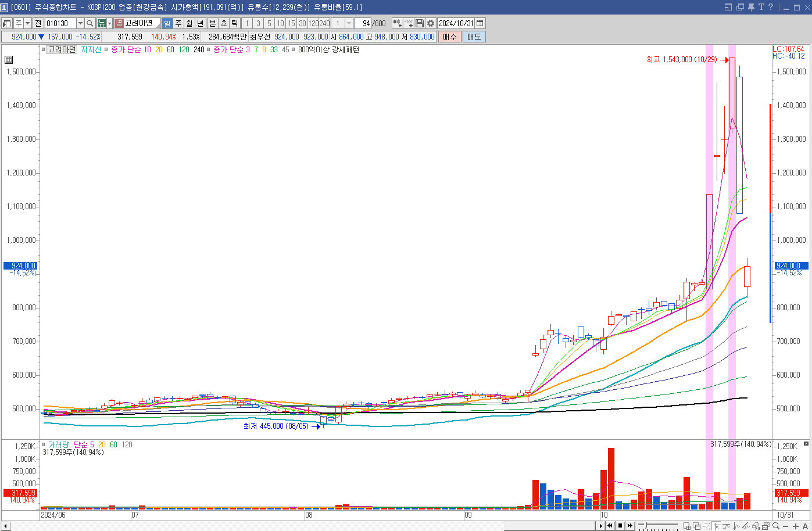This screenshot has height=531, width=812.
Task: Click the save chart diskette icon
Action: click(x=419, y=23)
